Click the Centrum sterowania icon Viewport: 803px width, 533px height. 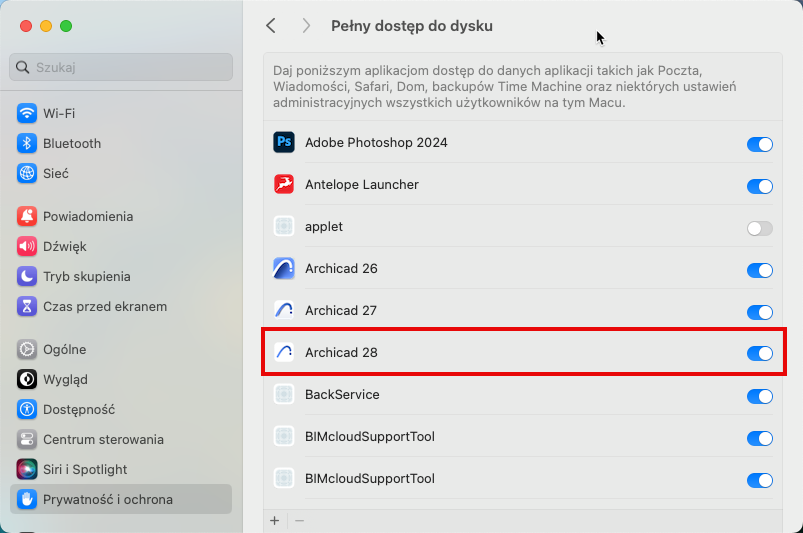click(x=27, y=439)
